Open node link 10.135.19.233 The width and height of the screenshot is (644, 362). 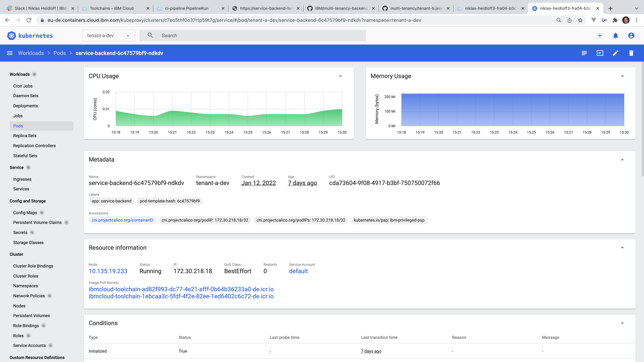click(108, 271)
